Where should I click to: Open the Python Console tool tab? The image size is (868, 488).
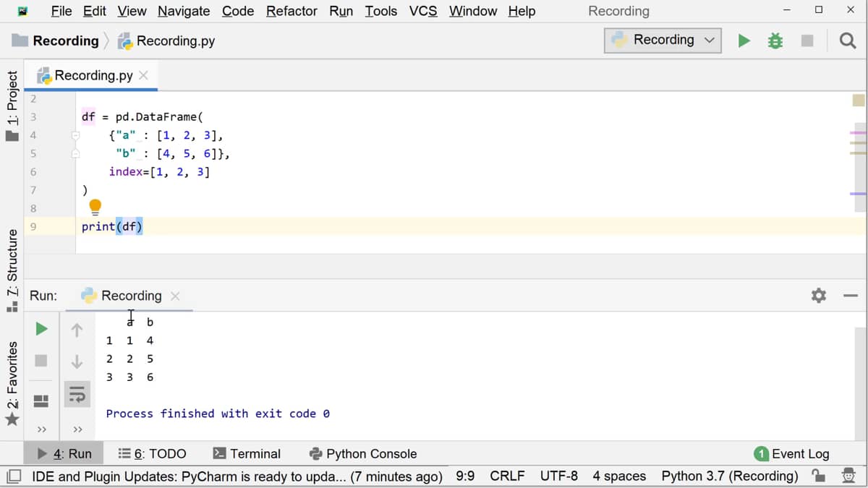point(363,454)
